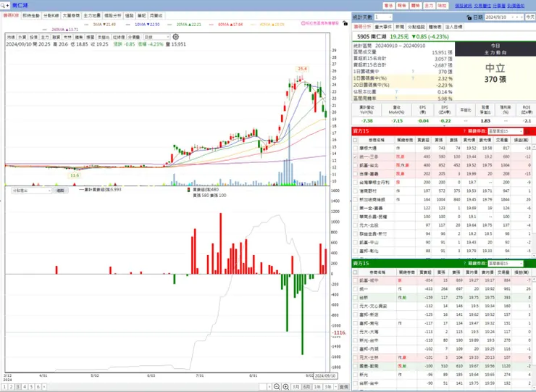Click arrow next to empty box by zoom

(x=269, y=387)
